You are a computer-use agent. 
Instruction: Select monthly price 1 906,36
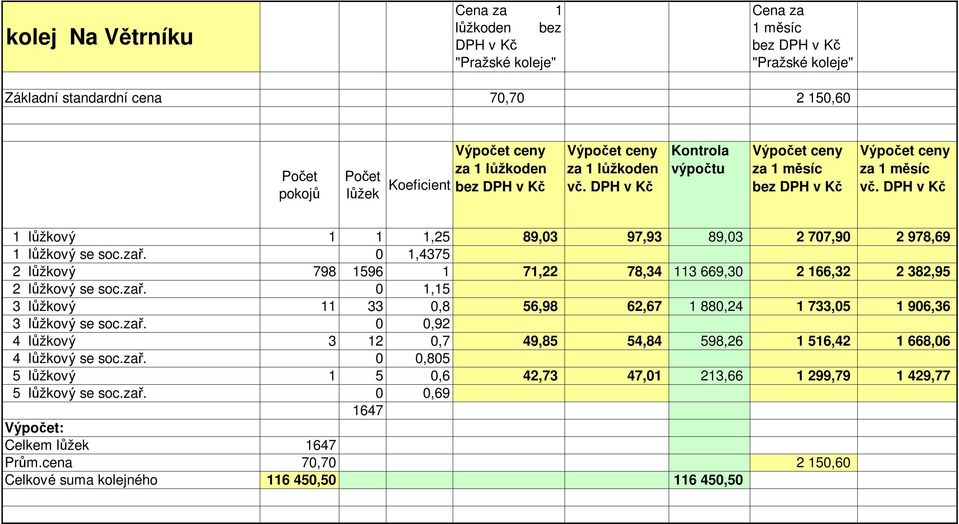[x=908, y=306]
